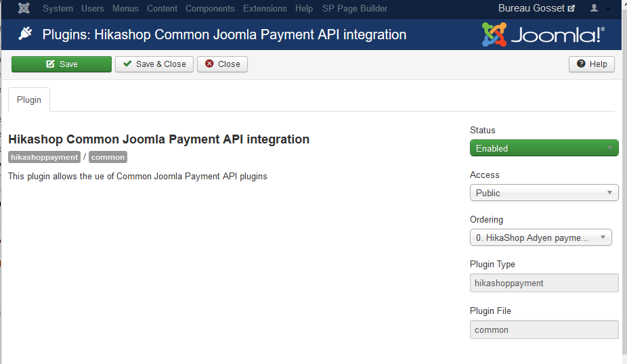This screenshot has width=627, height=364.
Task: Click the Access field label
Action: [485, 175]
